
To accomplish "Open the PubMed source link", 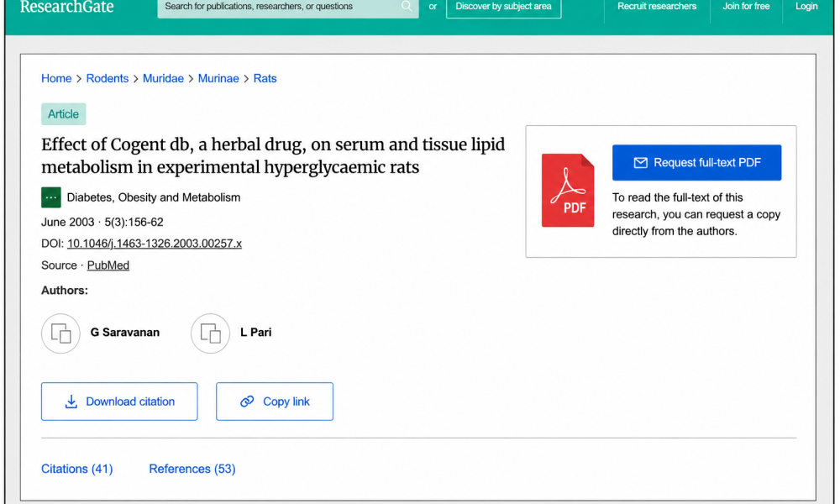I will [x=108, y=265].
